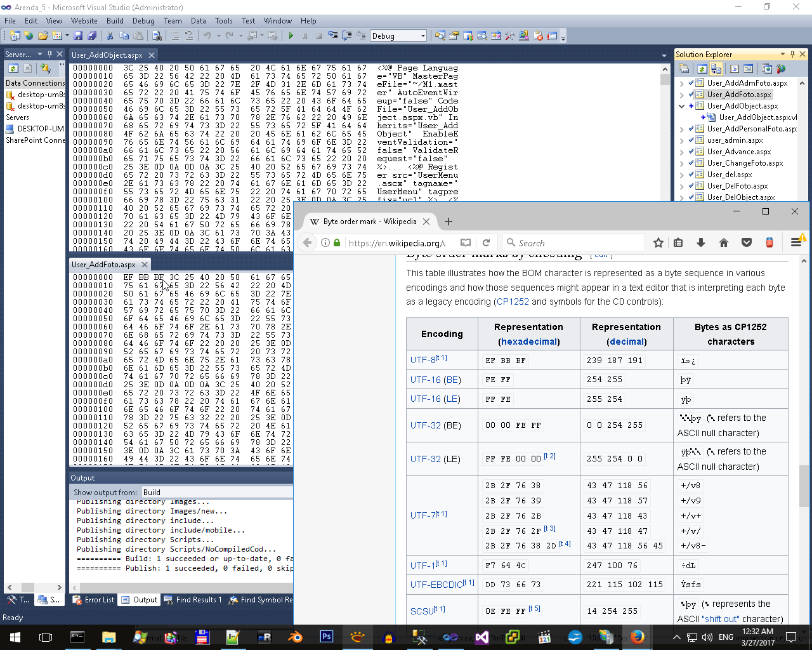
Task: Go to Firefox Home page icon
Action: pos(724,242)
